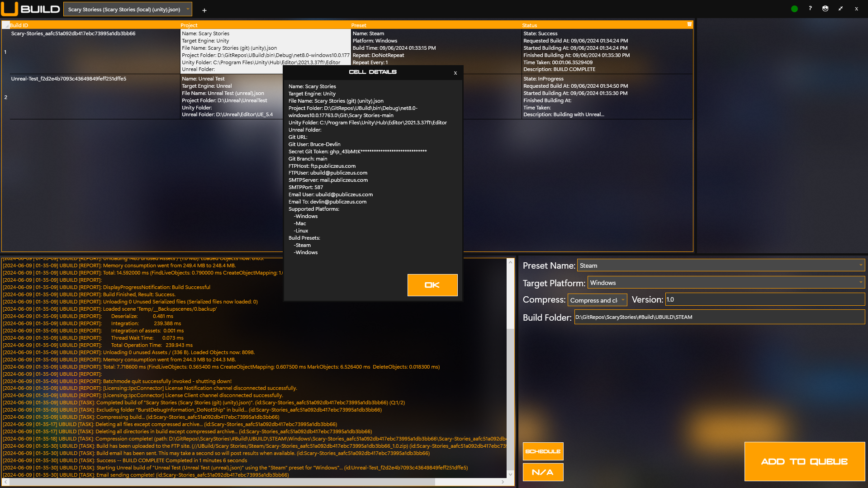Image resolution: width=868 pixels, height=488 pixels.
Task: Click the Status column header
Action: pos(529,25)
